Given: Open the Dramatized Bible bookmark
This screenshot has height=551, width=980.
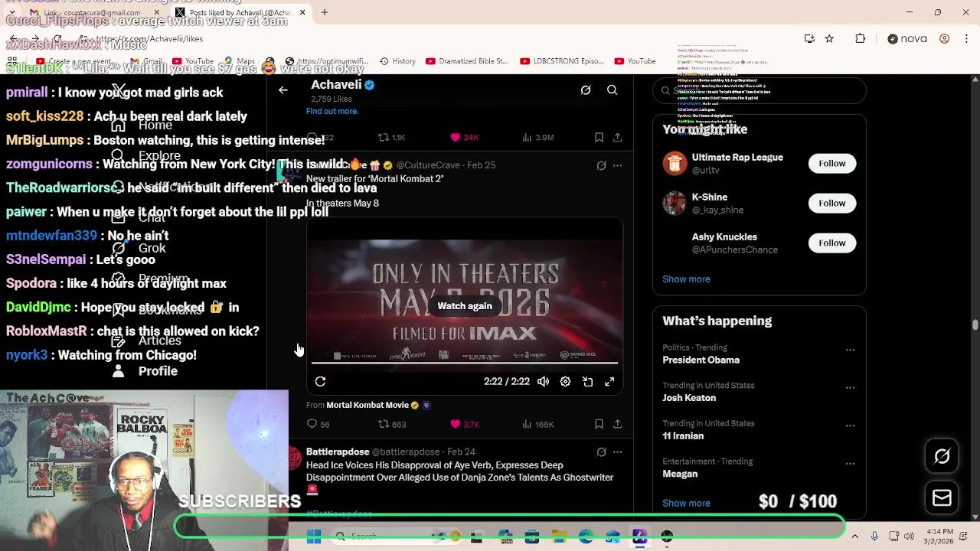Looking at the screenshot, I should click(x=466, y=61).
